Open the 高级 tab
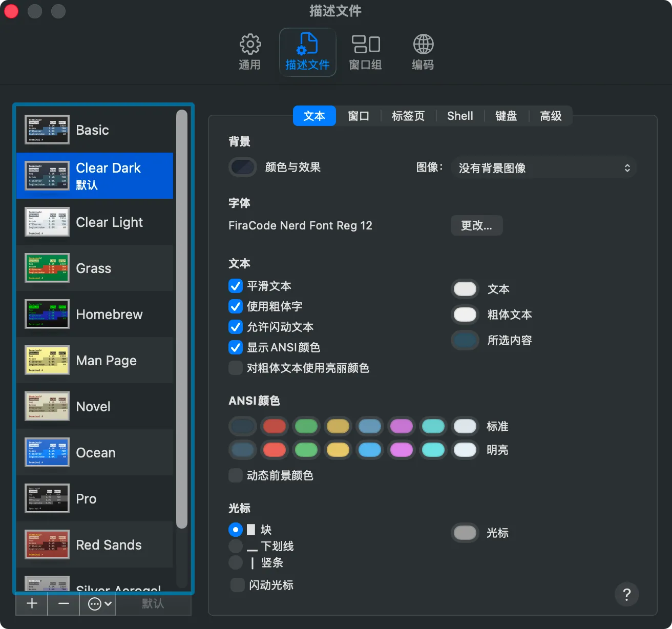The image size is (672, 629). pos(550,116)
